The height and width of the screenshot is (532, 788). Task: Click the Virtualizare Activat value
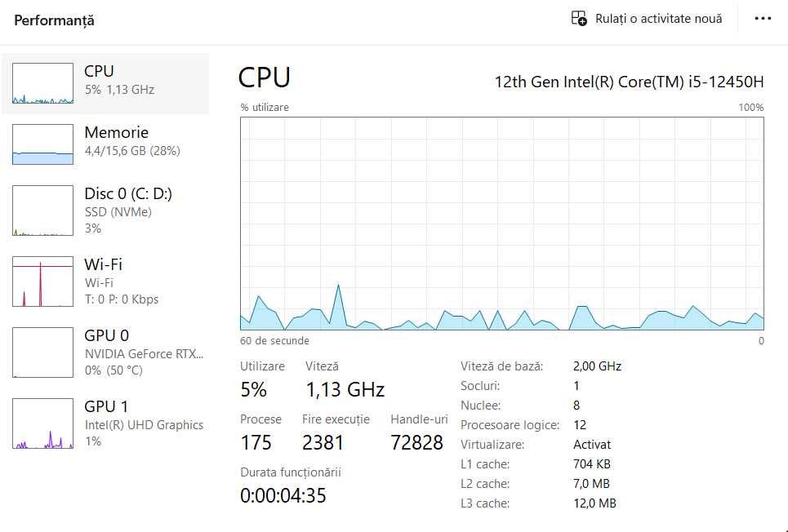click(592, 445)
